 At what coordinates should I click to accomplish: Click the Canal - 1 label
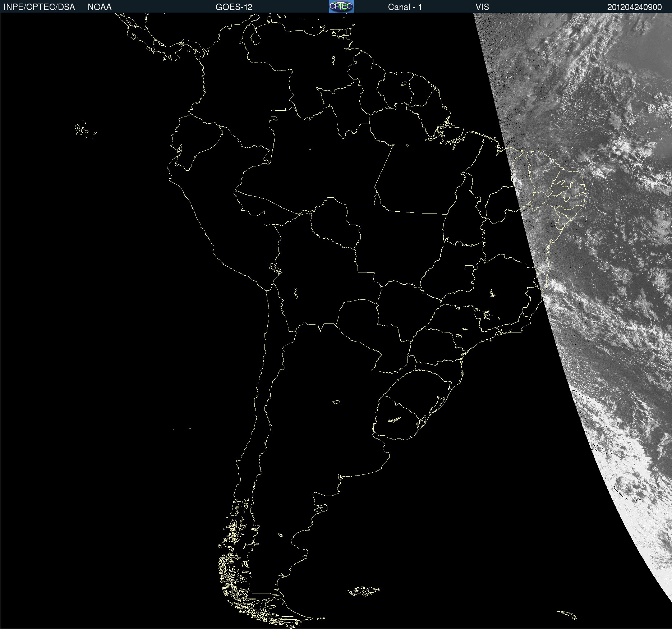405,7
